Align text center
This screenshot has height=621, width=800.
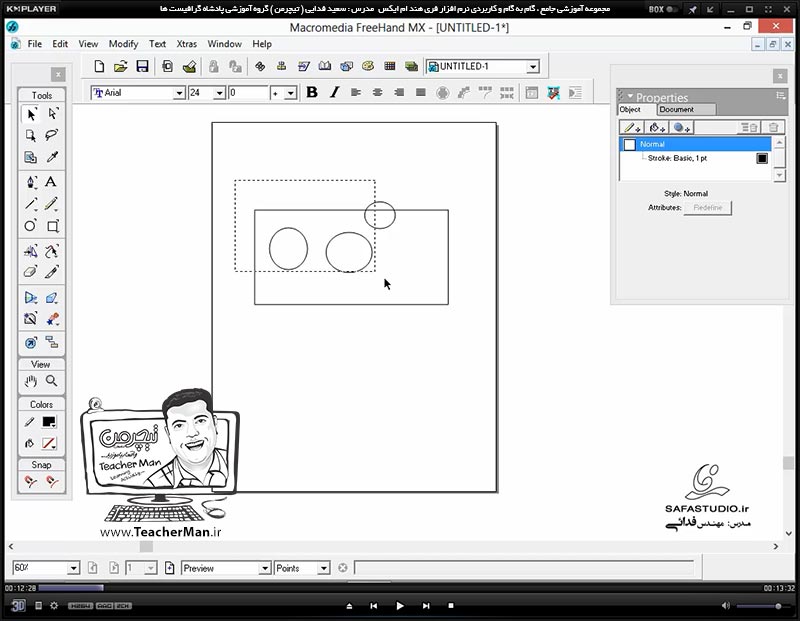[x=378, y=92]
